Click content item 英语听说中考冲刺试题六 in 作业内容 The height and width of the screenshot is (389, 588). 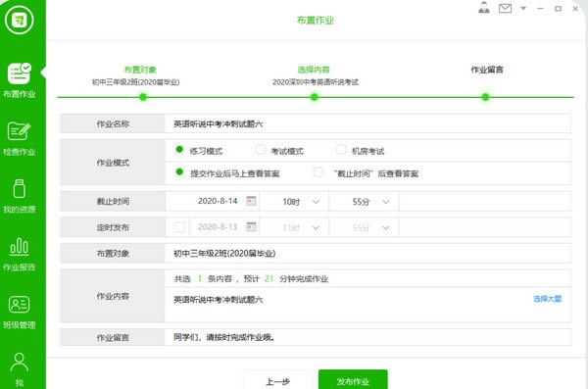point(218,300)
